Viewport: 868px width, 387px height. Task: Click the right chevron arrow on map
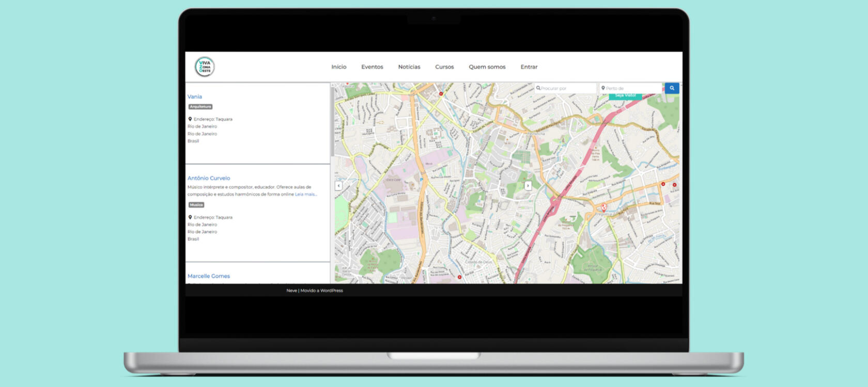pos(528,186)
